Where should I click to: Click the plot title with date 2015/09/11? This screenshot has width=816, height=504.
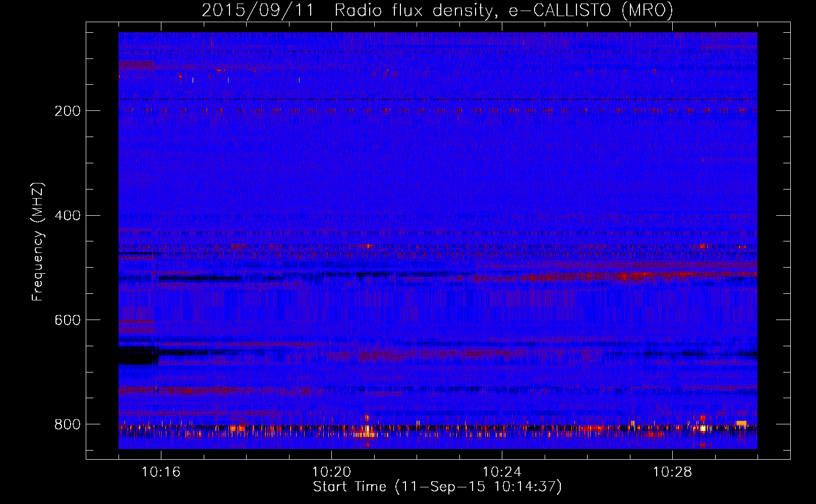click(x=437, y=10)
